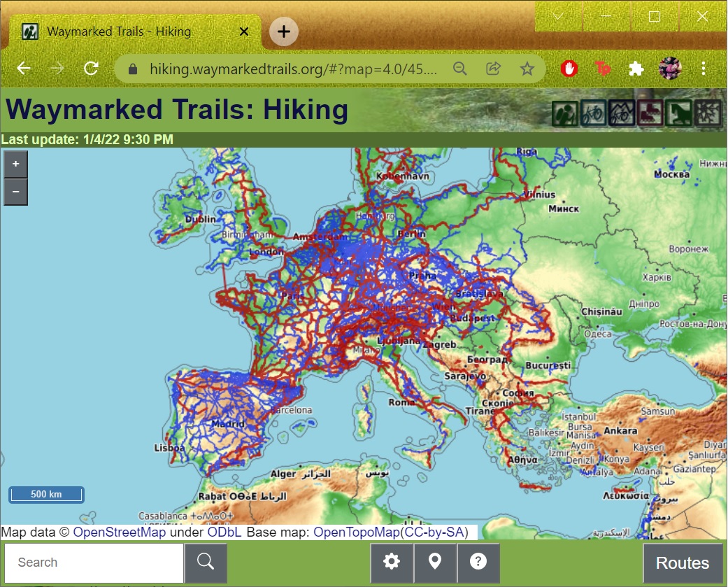Screen dimensions: 728x587
Task: Click the Chișinău label on map
Action: coord(601,312)
